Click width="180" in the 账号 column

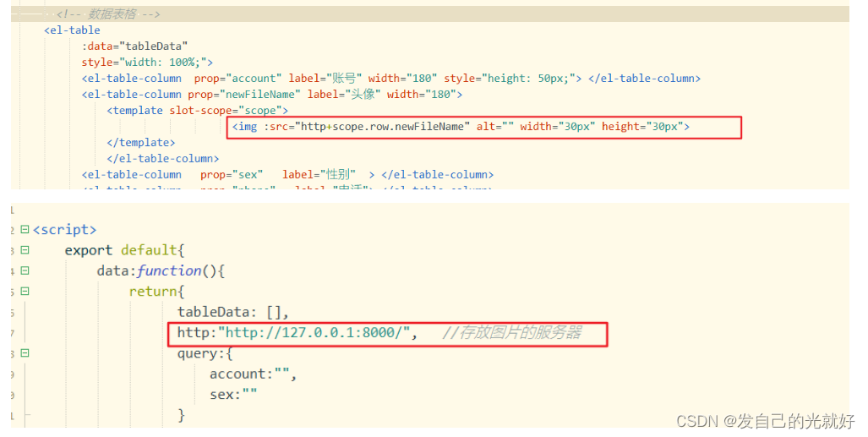[x=402, y=78]
